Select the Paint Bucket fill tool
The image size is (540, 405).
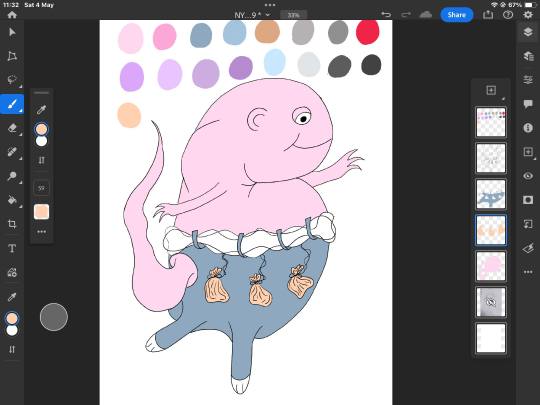tap(12, 200)
